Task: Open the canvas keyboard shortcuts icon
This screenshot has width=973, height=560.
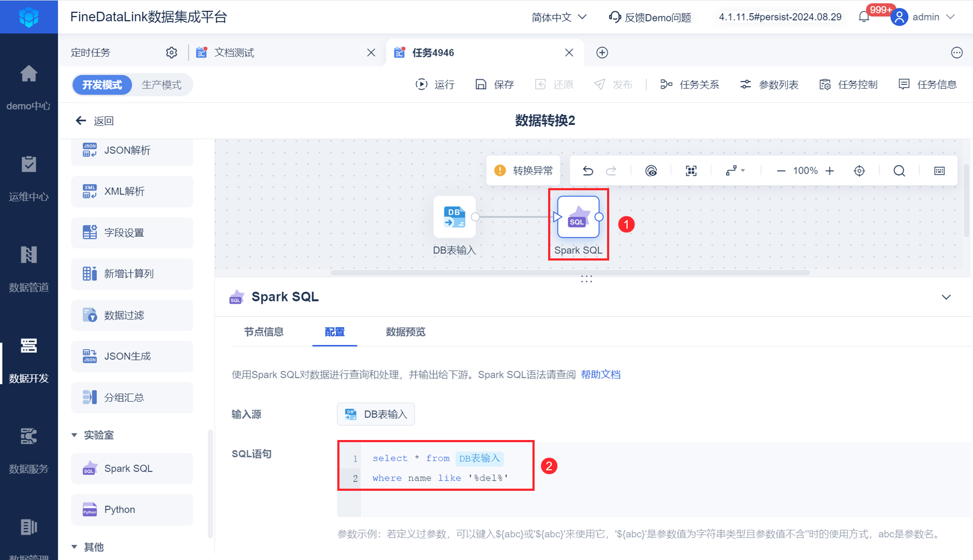Action: (x=939, y=171)
